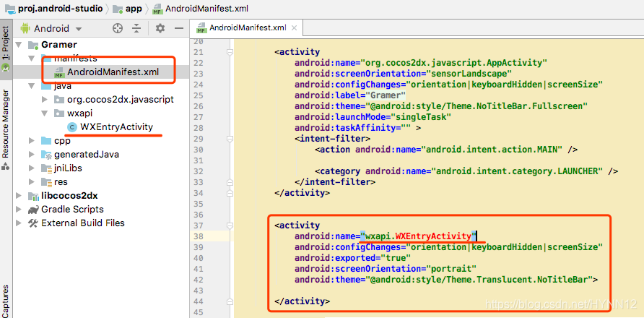The image size is (644, 318).
Task: Click the Gramer module folder icon
Action: (x=33, y=44)
